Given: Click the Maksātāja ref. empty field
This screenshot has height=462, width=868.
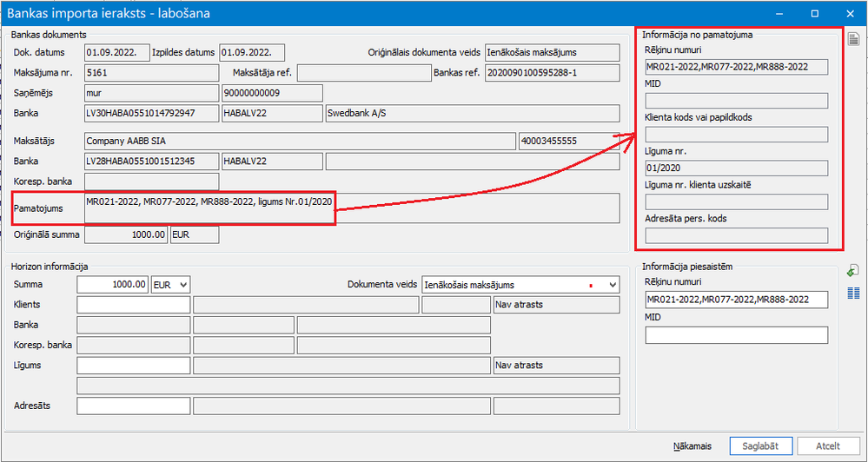Looking at the screenshot, I should [364, 72].
